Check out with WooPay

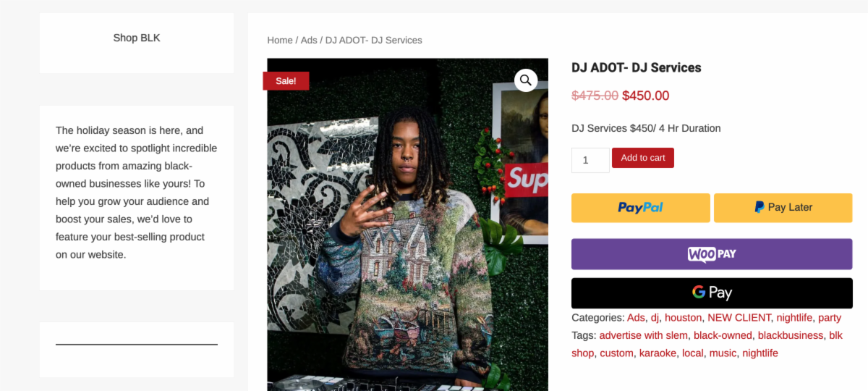point(712,254)
